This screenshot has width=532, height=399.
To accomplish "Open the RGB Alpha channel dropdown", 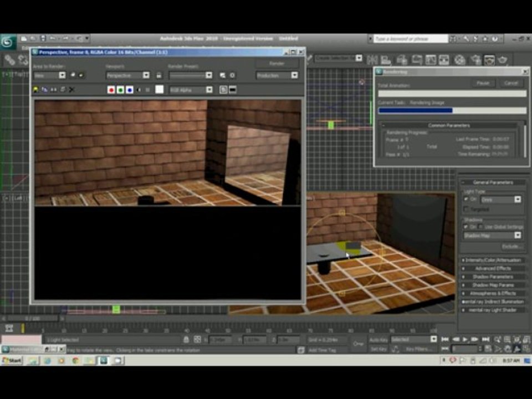I will click(x=191, y=90).
